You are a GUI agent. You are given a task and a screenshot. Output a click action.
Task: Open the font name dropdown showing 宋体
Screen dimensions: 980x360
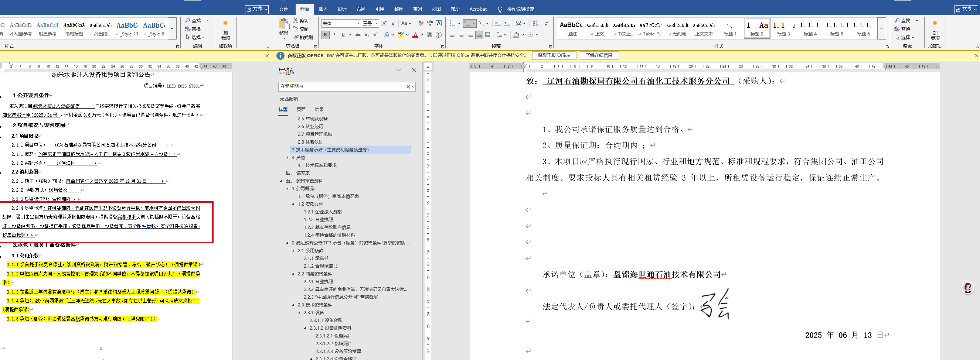coord(358,24)
